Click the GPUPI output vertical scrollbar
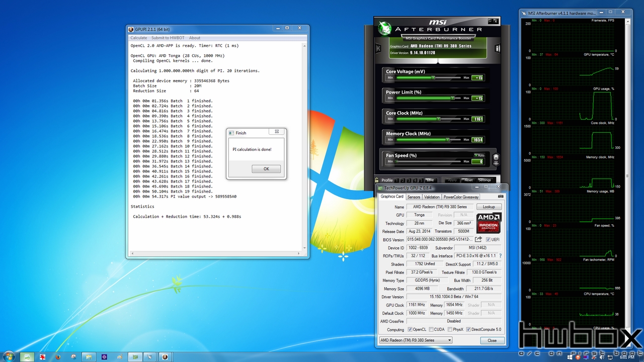Screen dimensions: 644x362 (x=304, y=146)
